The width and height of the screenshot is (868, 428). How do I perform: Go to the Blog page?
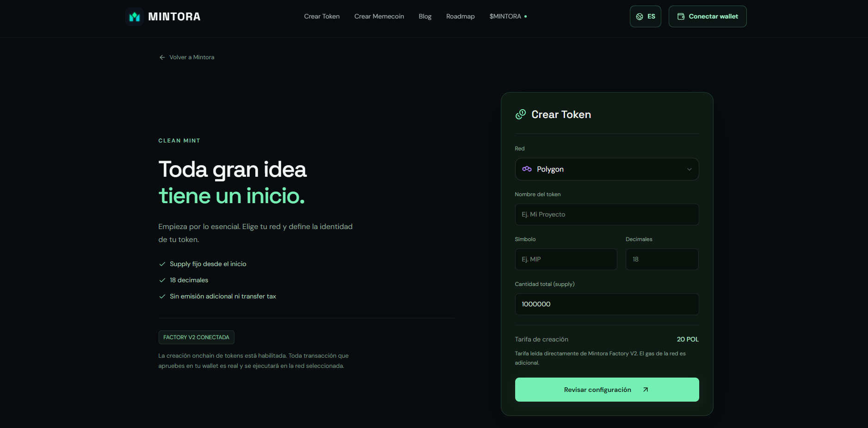[425, 16]
